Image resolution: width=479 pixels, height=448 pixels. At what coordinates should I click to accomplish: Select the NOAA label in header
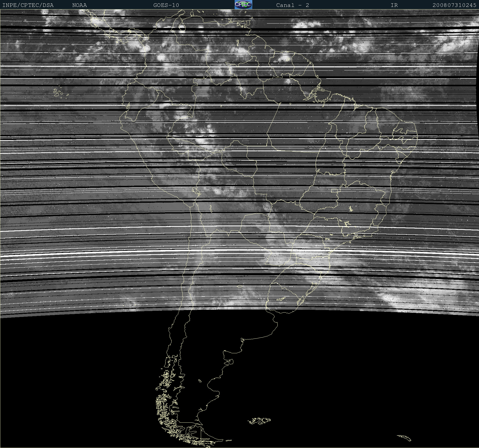[x=80, y=5]
